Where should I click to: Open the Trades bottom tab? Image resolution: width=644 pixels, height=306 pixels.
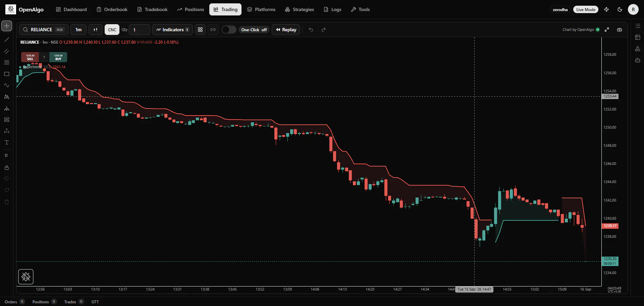74,302
